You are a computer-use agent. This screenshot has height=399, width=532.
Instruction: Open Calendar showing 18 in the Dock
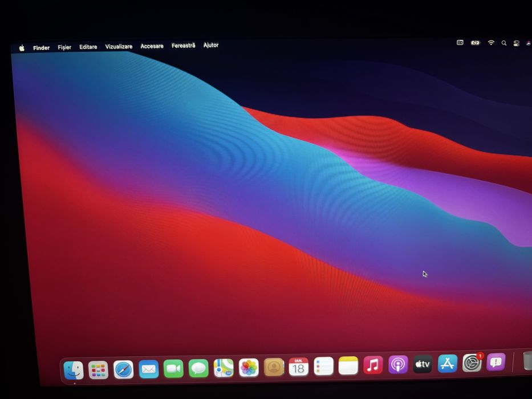coord(299,367)
